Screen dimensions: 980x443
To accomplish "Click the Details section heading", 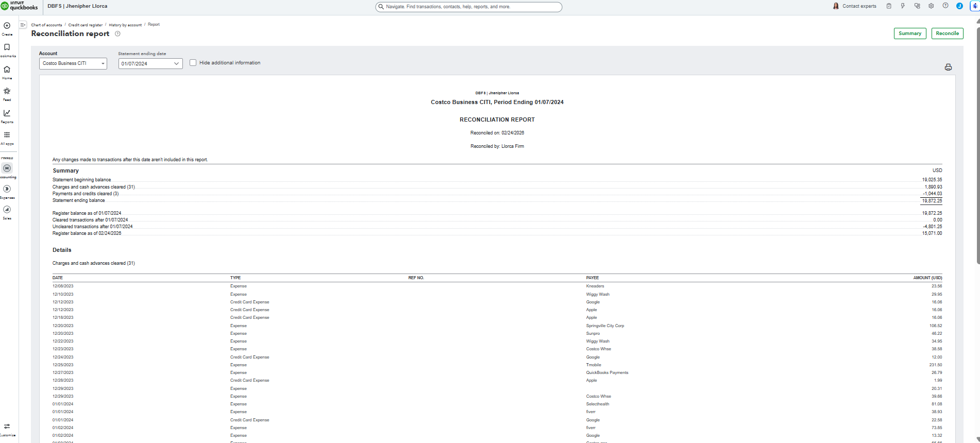I will click(62, 250).
